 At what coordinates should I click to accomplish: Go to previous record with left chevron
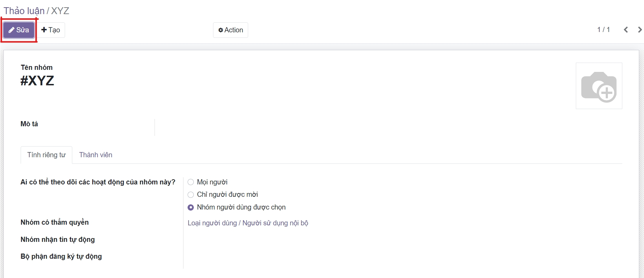[626, 30]
